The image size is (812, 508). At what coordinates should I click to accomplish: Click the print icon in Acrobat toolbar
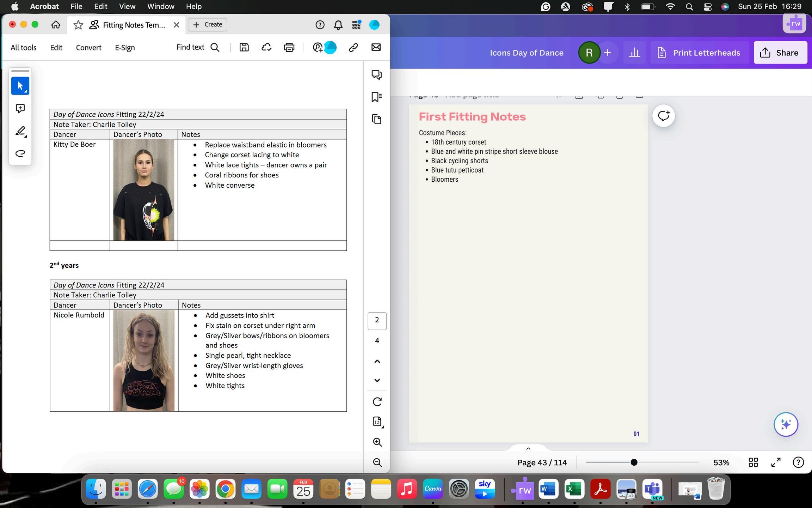(x=289, y=47)
